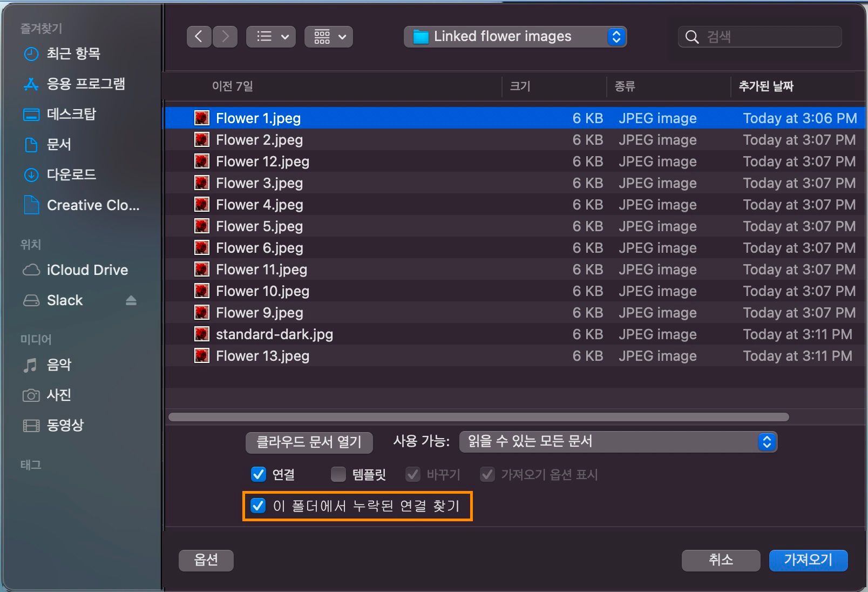868x592 pixels.
Task: Select the Flower 5.jpeg file icon
Action: coord(202,226)
